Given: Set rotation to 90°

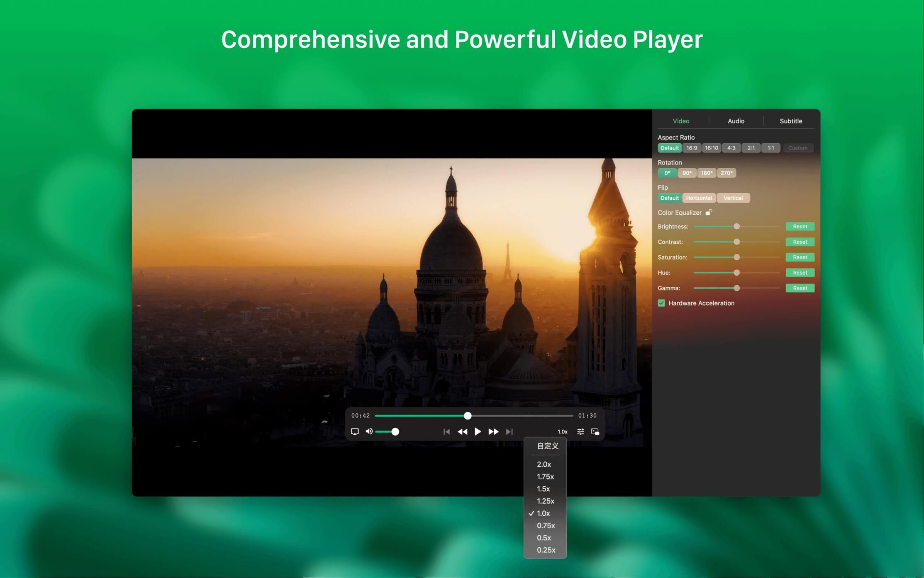Looking at the screenshot, I should [x=687, y=173].
